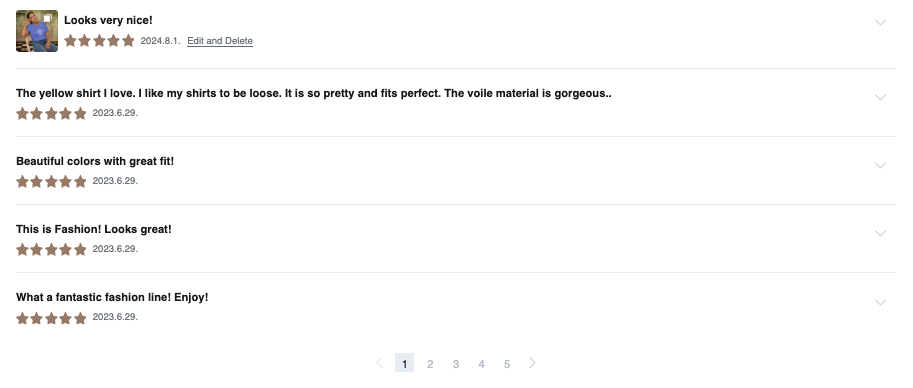
Task: Expand the yellow shirt review
Action: tap(880, 97)
